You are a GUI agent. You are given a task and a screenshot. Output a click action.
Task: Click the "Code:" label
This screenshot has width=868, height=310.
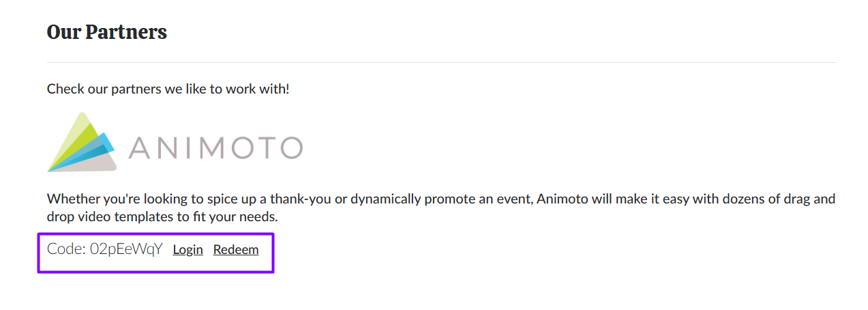pyautogui.click(x=66, y=249)
